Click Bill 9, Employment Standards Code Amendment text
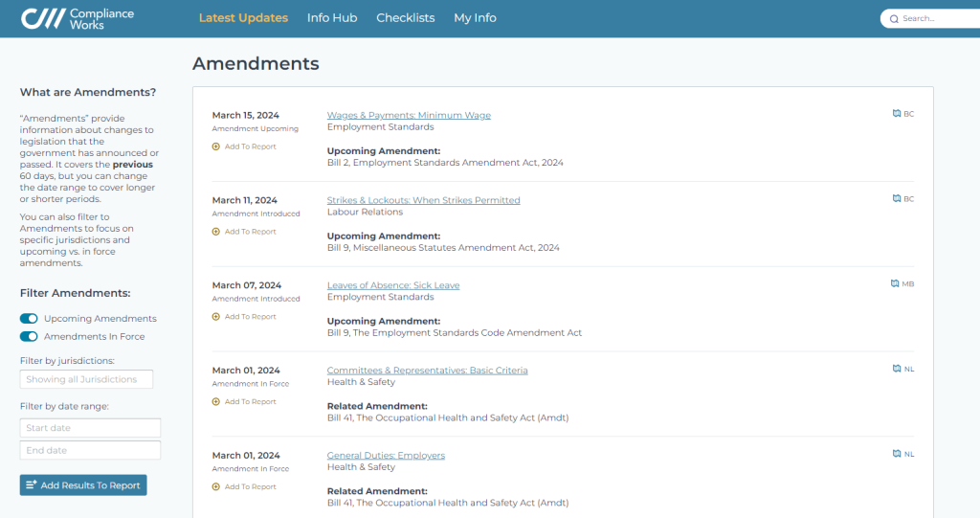The height and width of the screenshot is (518, 980). point(455,333)
